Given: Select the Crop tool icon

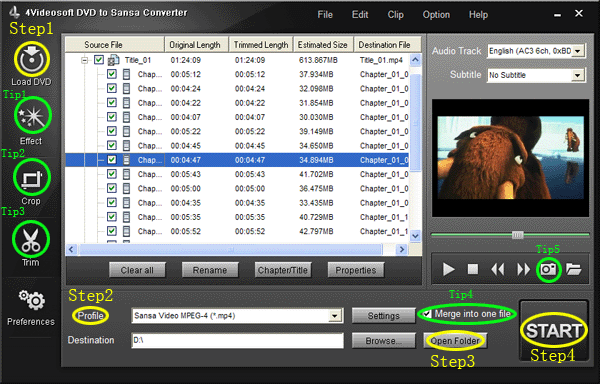Looking at the screenshot, I should pyautogui.click(x=32, y=178).
